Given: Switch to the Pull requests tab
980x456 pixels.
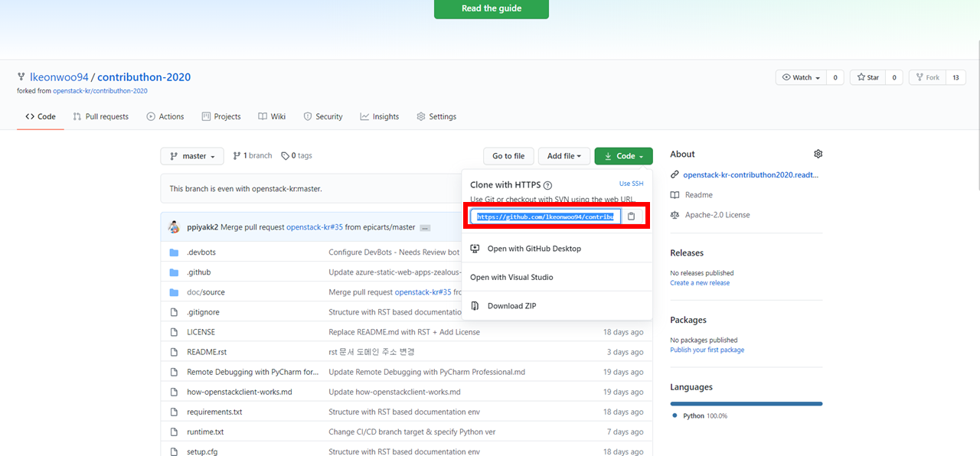Looking at the screenshot, I should coord(101,116).
